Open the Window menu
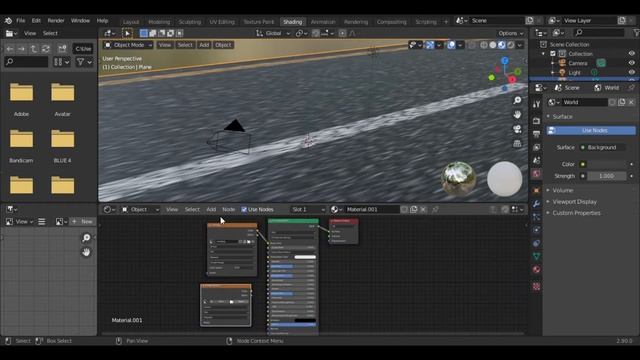 pyautogui.click(x=80, y=20)
